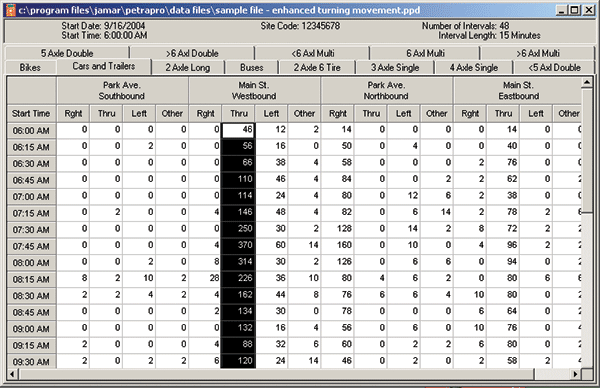
Task: Maximize the data file window
Action: [x=575, y=10]
